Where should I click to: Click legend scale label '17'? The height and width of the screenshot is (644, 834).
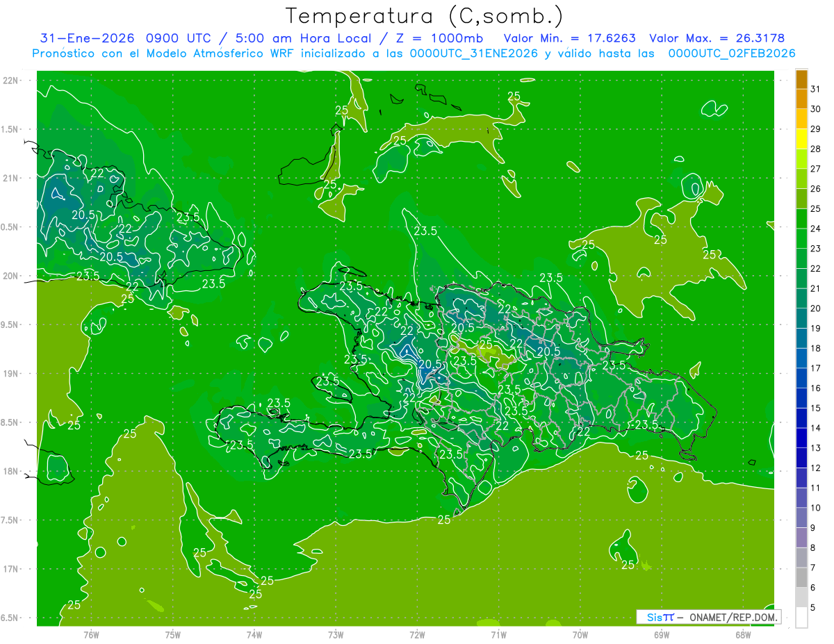tap(816, 368)
